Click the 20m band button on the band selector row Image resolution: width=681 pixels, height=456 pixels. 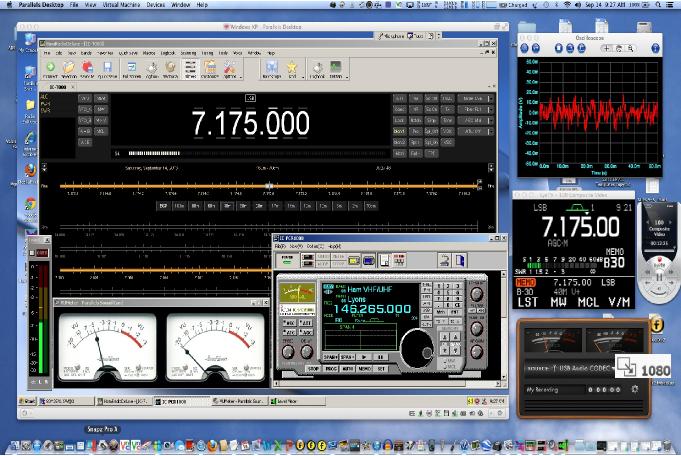click(x=259, y=206)
